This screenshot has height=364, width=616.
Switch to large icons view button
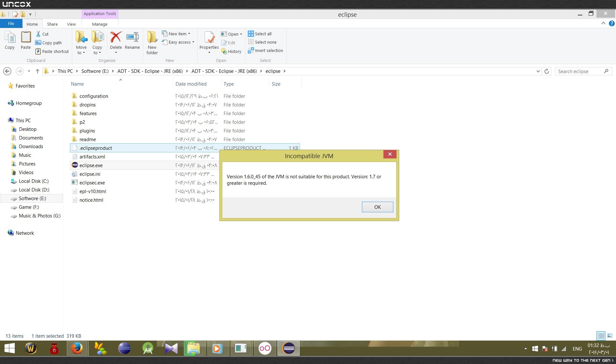610,335
